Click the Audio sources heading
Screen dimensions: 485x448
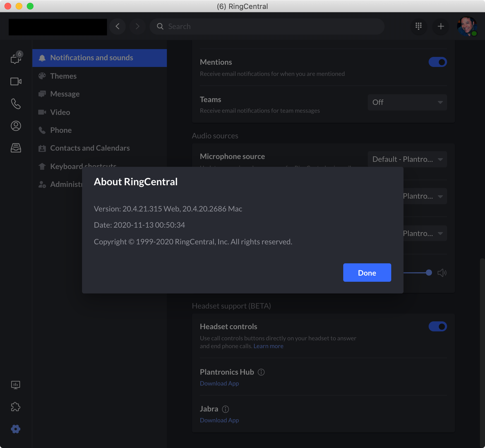215,136
